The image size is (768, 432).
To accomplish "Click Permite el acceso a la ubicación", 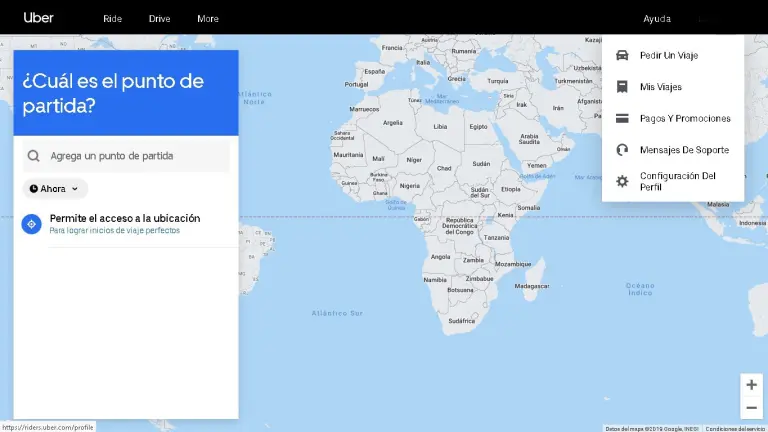I will (x=125, y=218).
